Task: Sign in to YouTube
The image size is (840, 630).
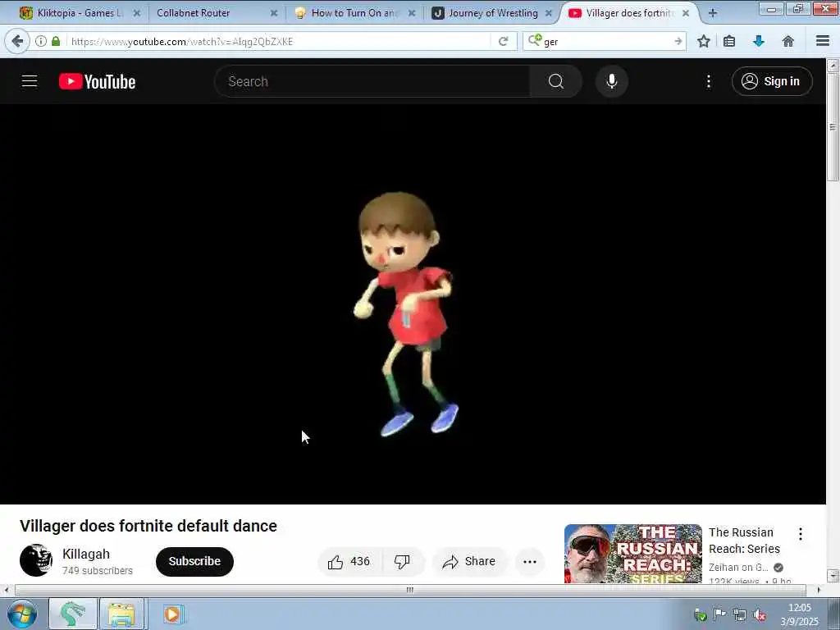Action: 772,81
